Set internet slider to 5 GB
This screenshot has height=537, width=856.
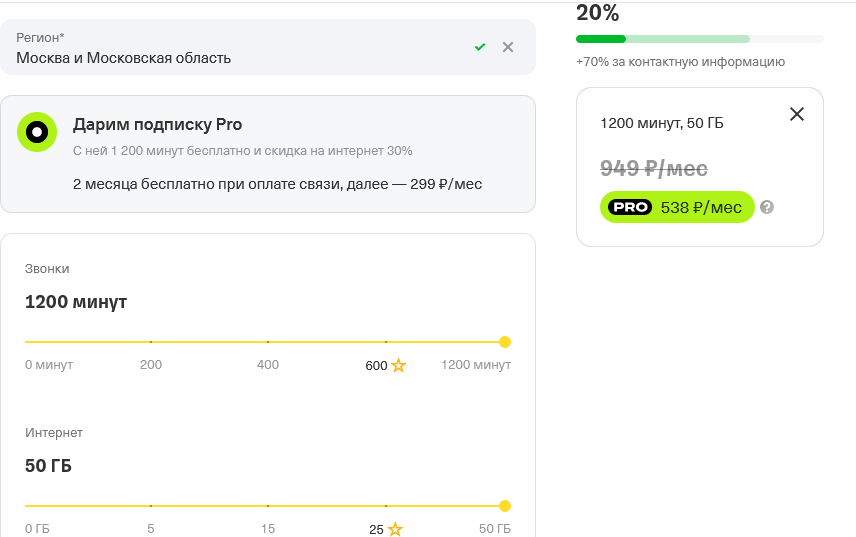pyautogui.click(x=151, y=506)
